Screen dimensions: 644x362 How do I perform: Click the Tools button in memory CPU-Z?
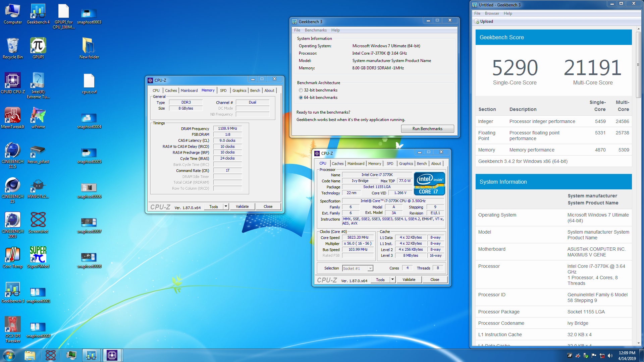tap(214, 206)
